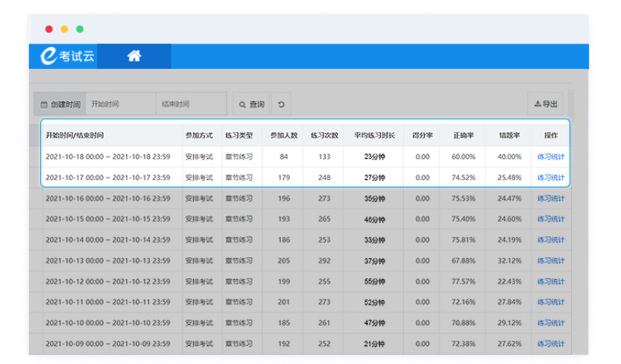Click the green maximize window dot
This screenshot has width=621, height=364.
click(80, 30)
